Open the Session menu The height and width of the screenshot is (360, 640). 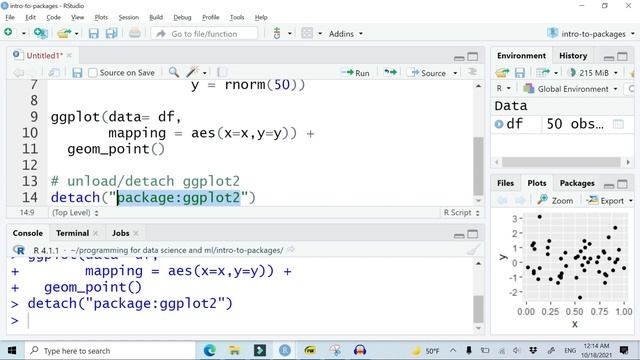[x=129, y=18]
